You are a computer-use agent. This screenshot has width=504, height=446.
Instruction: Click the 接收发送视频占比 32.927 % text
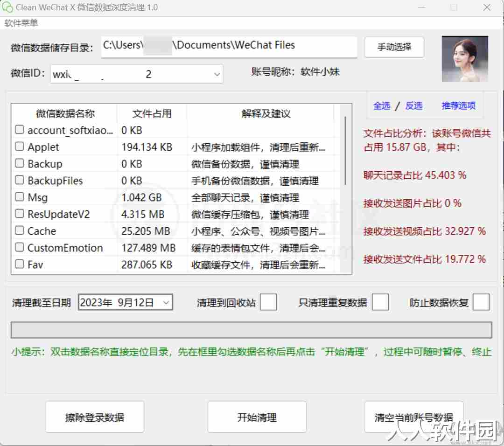point(424,231)
